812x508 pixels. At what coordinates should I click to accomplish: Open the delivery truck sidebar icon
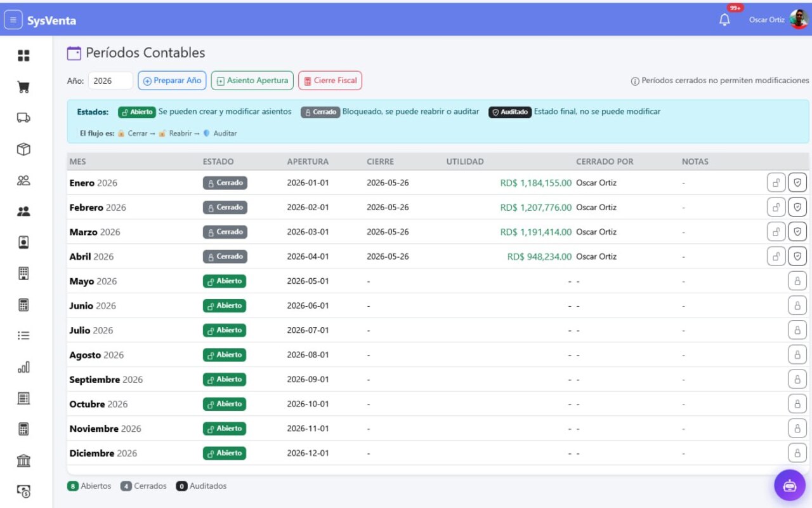[23, 118]
